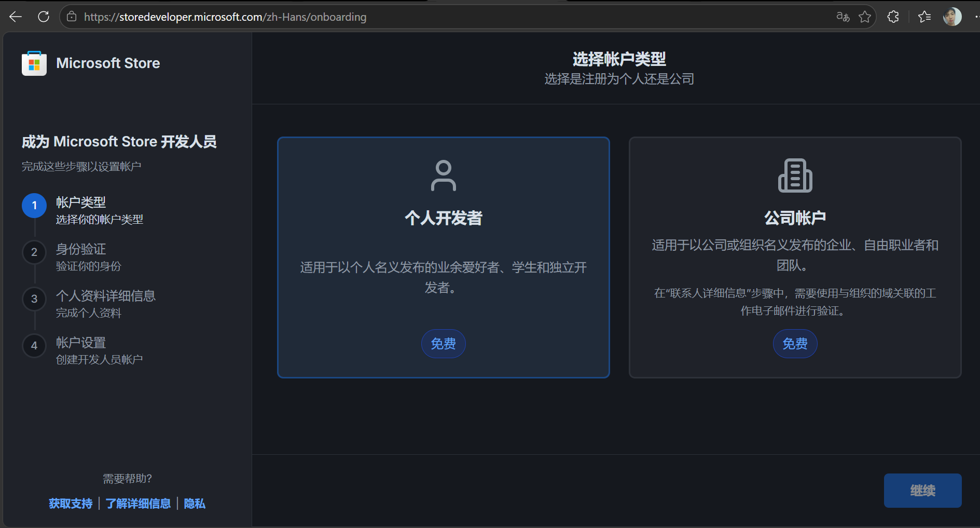Add this page to favorites star
The width and height of the screenshot is (980, 528).
click(865, 17)
